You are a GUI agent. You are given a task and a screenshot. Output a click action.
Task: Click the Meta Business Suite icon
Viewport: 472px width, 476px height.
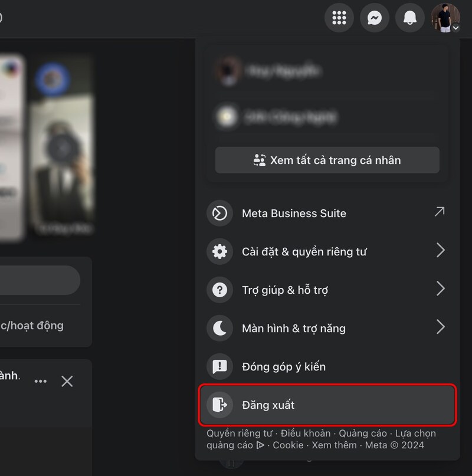[219, 213]
